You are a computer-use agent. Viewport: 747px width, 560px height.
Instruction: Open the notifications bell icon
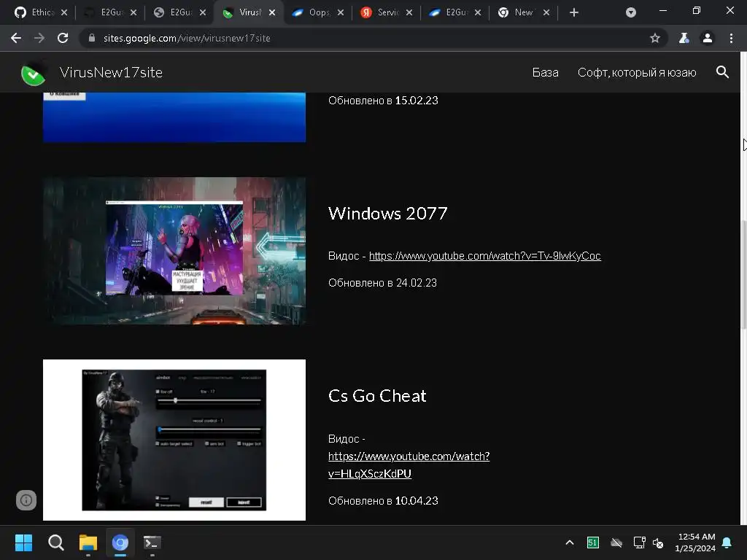coord(727,542)
